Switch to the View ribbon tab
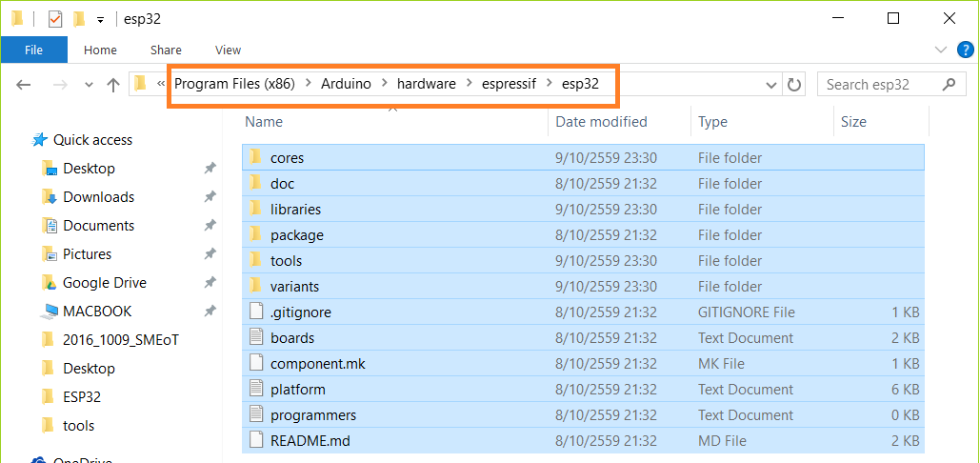This screenshot has height=463, width=980. click(x=229, y=50)
